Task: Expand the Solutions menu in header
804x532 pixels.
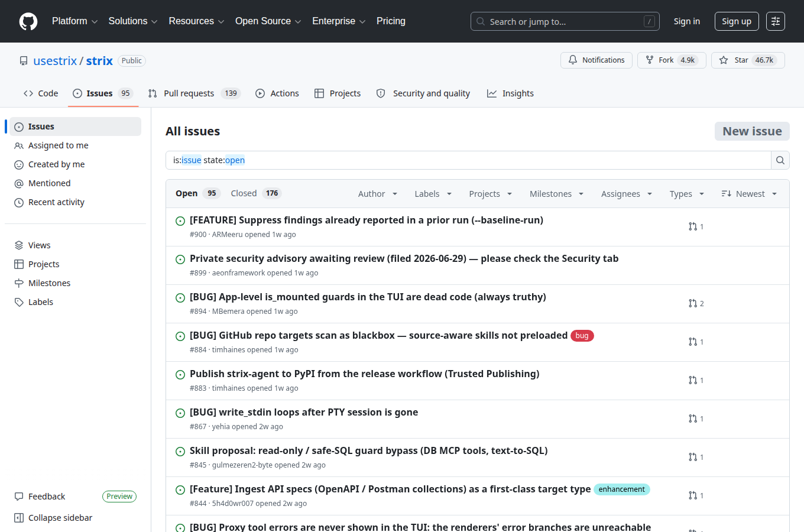Action: pyautogui.click(x=133, y=21)
